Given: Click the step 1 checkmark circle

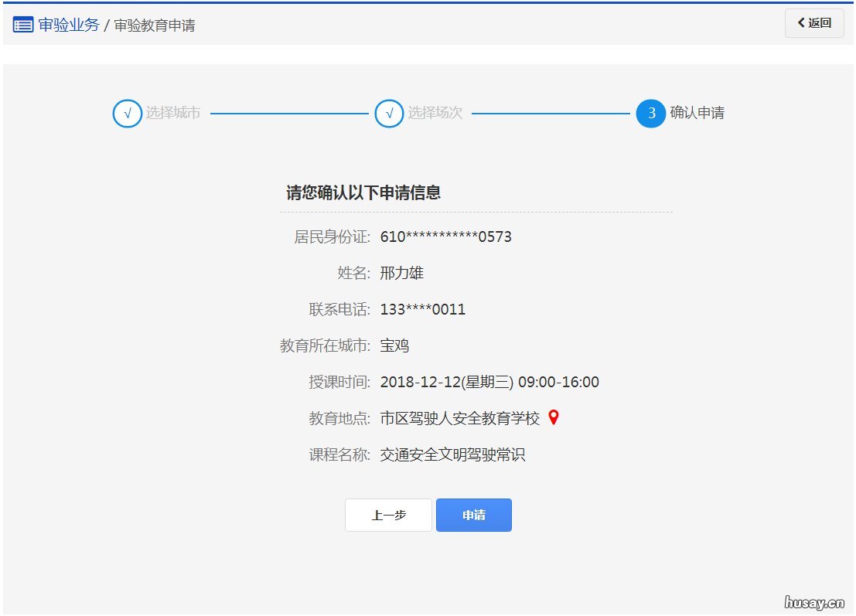Looking at the screenshot, I should point(127,114).
